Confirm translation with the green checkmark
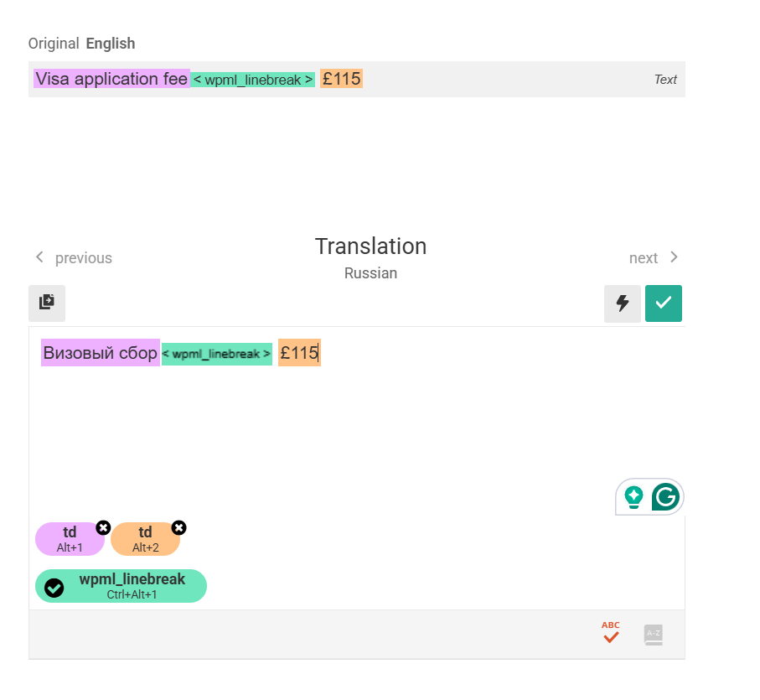Screen dimensions: 760x700 (663, 303)
